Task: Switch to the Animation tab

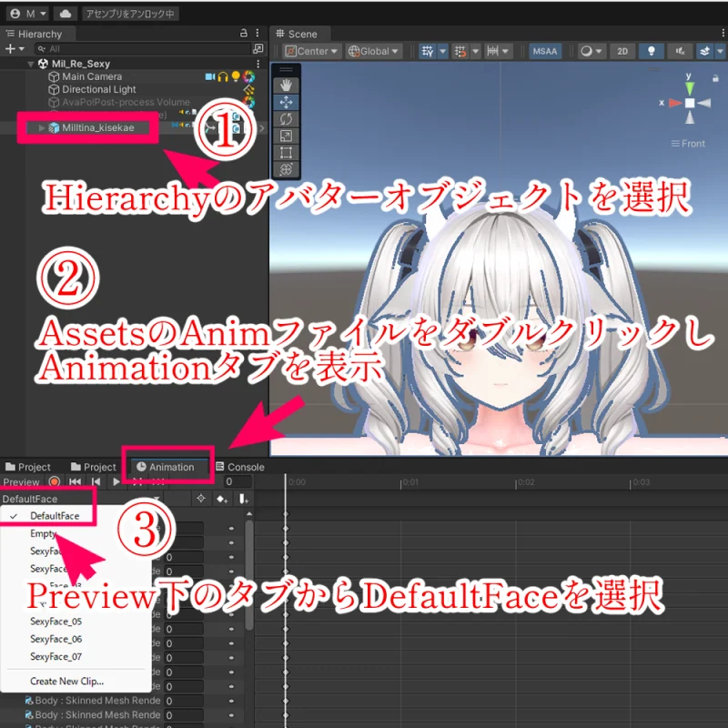Action: pos(166,467)
